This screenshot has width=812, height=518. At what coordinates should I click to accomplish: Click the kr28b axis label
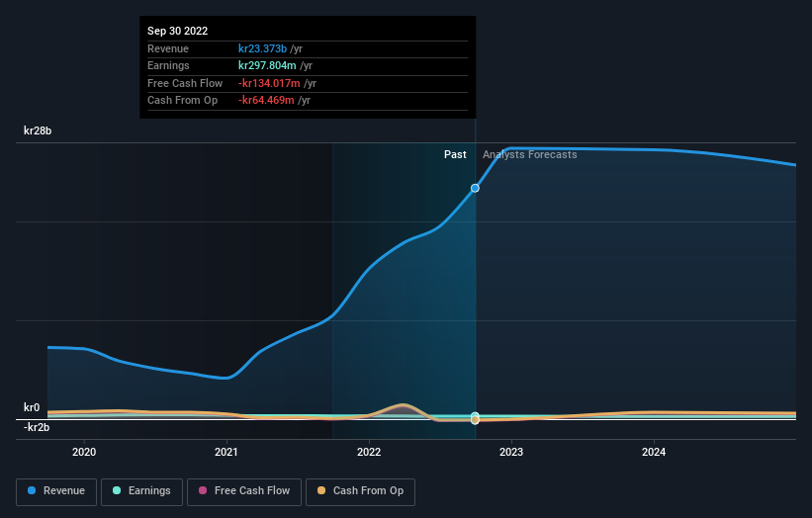click(x=38, y=130)
